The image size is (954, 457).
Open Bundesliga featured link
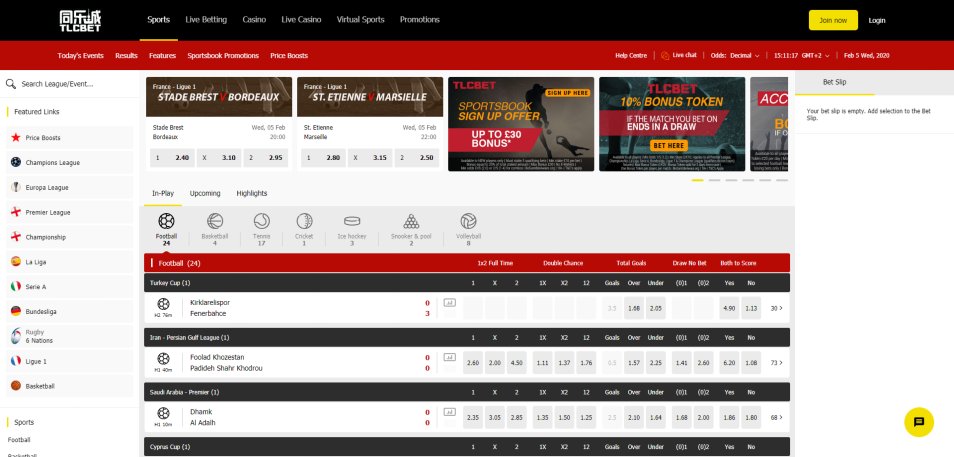coord(70,312)
